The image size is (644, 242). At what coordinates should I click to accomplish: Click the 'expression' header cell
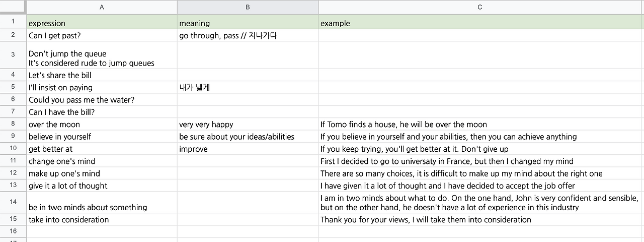[x=102, y=23]
